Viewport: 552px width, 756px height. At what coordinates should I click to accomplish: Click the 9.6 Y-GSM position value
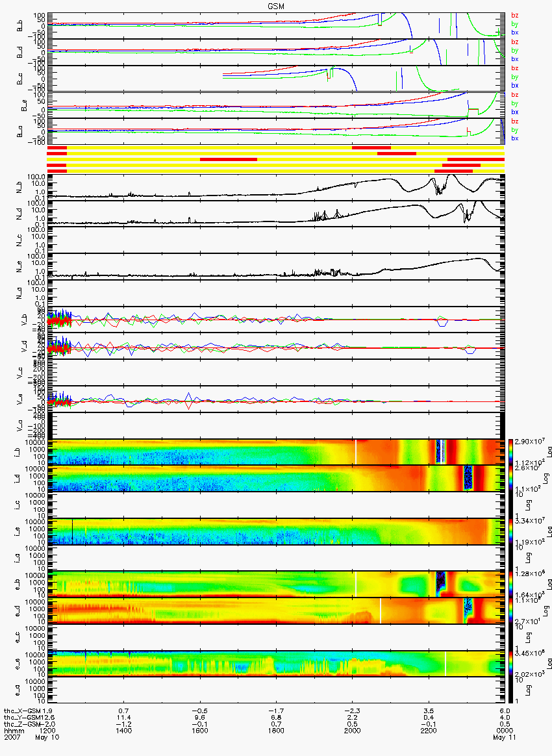click(200, 718)
